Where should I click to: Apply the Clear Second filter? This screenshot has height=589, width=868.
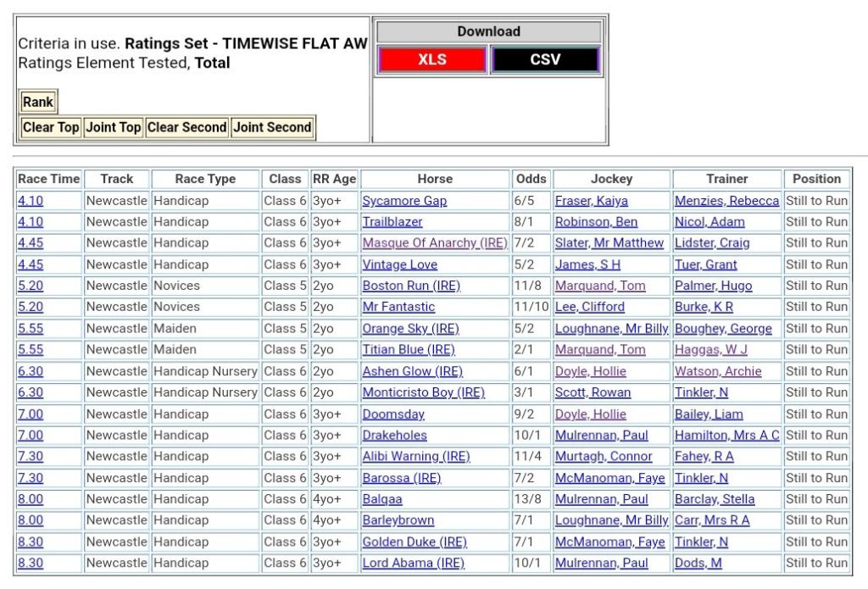coord(186,127)
